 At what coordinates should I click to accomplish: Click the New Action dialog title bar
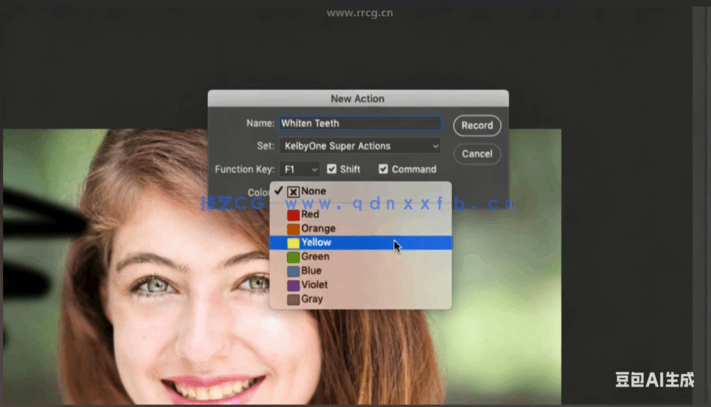(x=358, y=99)
